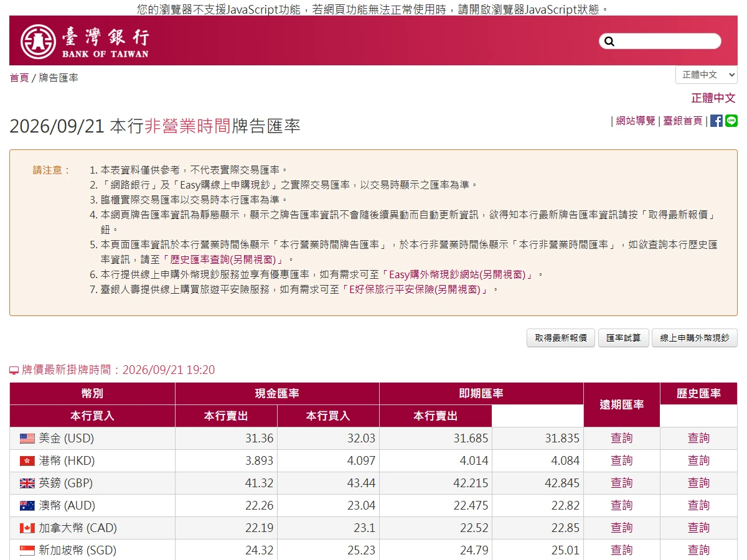Select 加拿大幣 (CAD) currency name

(x=78, y=528)
